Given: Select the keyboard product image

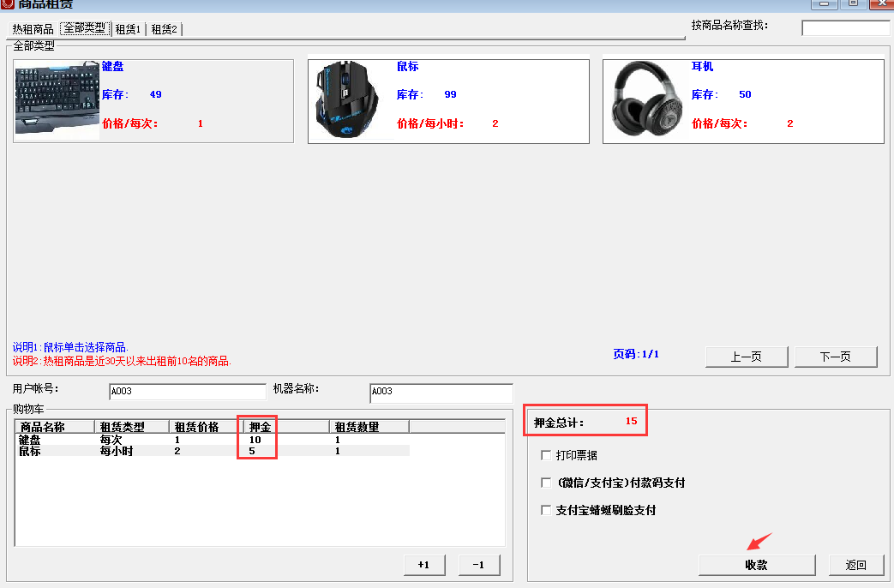Looking at the screenshot, I should [57, 100].
